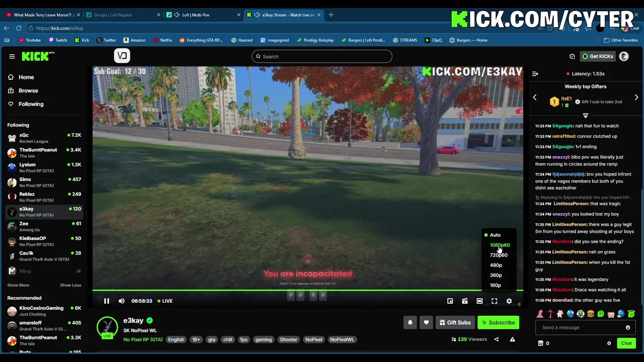Image resolution: width=644 pixels, height=362 pixels.
Task: Send message with Chat button
Action: [626, 343]
